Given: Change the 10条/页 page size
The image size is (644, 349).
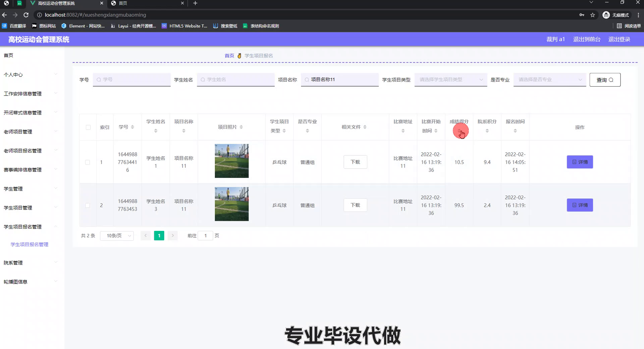Looking at the screenshot, I should coord(117,236).
